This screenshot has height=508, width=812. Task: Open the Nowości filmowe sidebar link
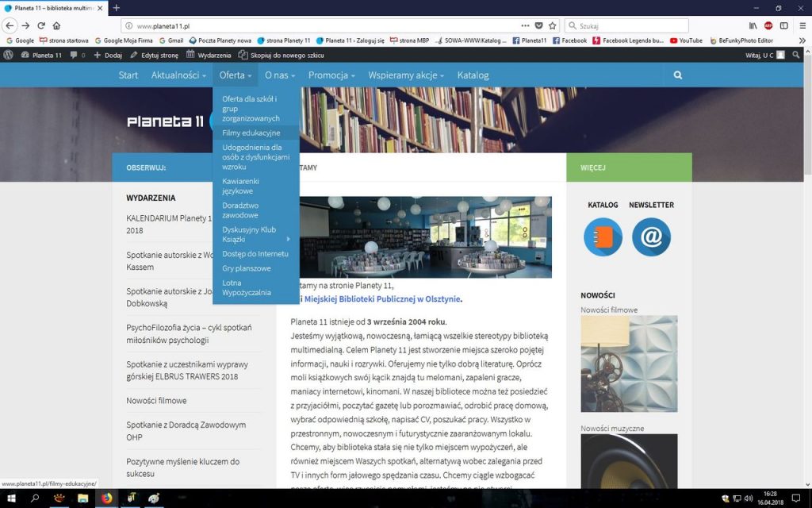click(x=156, y=401)
